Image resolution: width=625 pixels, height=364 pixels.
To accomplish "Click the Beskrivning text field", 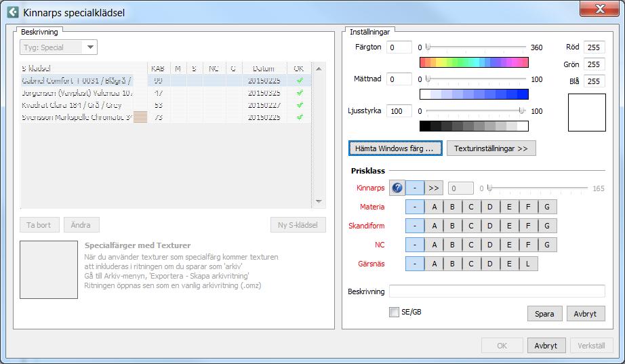I will 497,291.
